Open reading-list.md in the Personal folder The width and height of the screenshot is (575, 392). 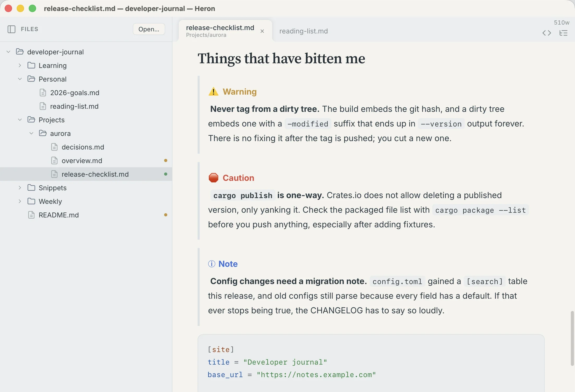tap(74, 106)
